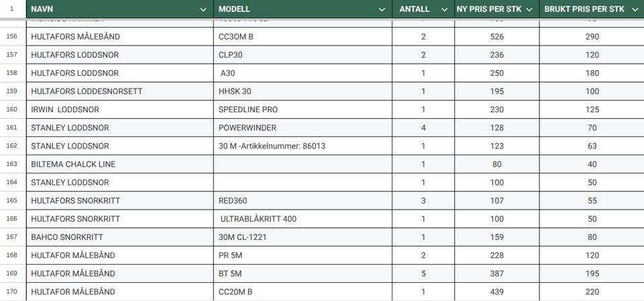The width and height of the screenshot is (644, 301).
Task: Click the CC20M B model cell
Action: pos(303,292)
